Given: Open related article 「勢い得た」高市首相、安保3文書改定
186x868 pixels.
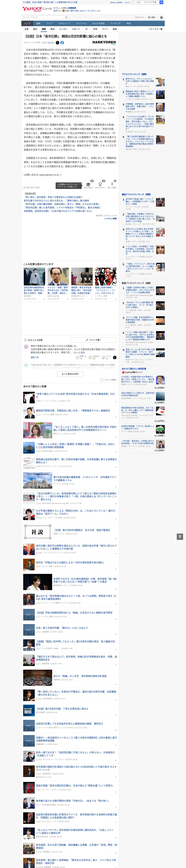Looking at the screenshot, I should tap(53, 197).
